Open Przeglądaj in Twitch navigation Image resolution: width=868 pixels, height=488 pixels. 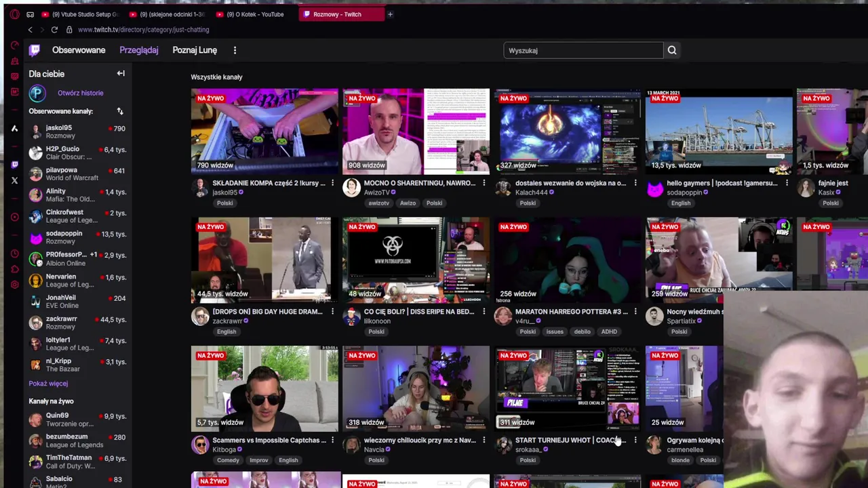[139, 50]
